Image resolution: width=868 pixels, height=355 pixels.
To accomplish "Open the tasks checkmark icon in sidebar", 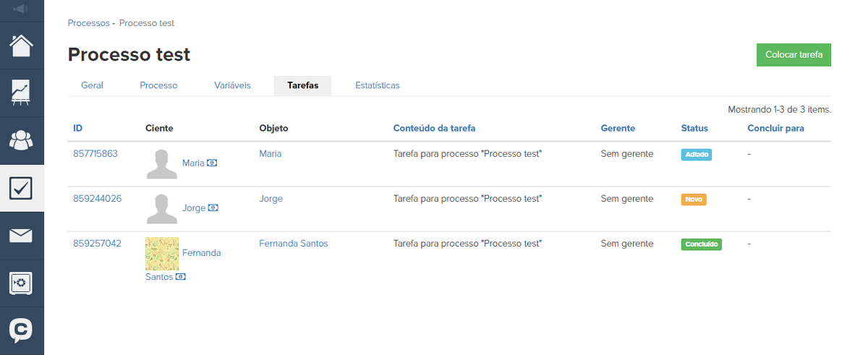I will [x=21, y=188].
